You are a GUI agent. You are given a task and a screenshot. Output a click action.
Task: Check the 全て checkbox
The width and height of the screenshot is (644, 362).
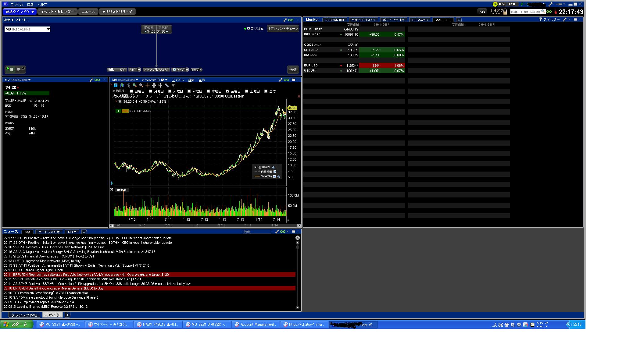[x=266, y=91]
